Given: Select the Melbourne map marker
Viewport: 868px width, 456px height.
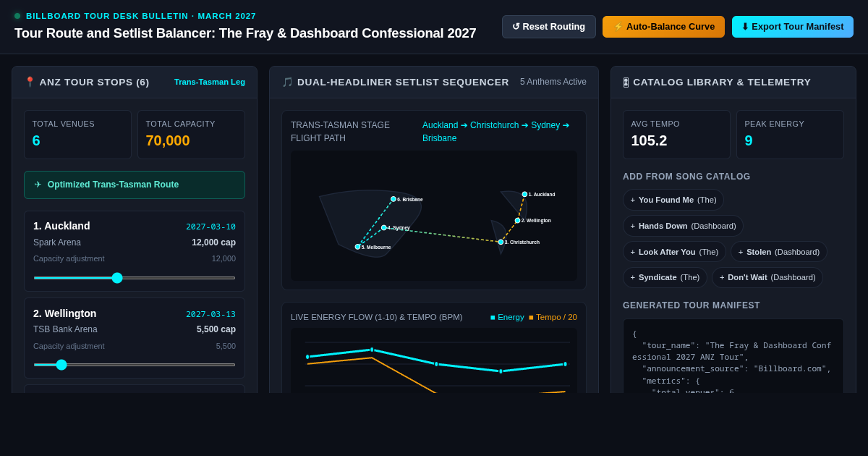Looking at the screenshot, I should point(357,247).
